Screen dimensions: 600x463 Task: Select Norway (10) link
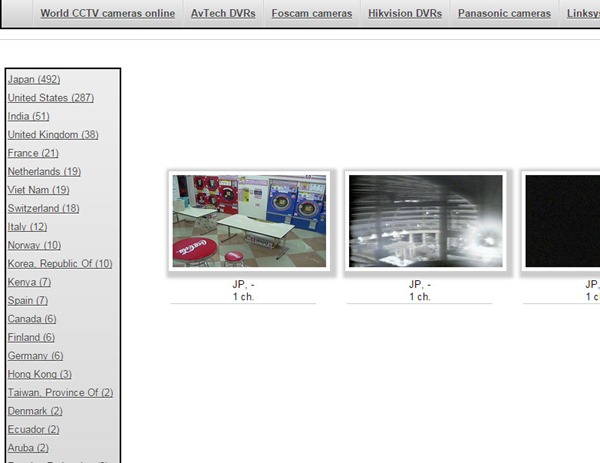click(x=34, y=245)
